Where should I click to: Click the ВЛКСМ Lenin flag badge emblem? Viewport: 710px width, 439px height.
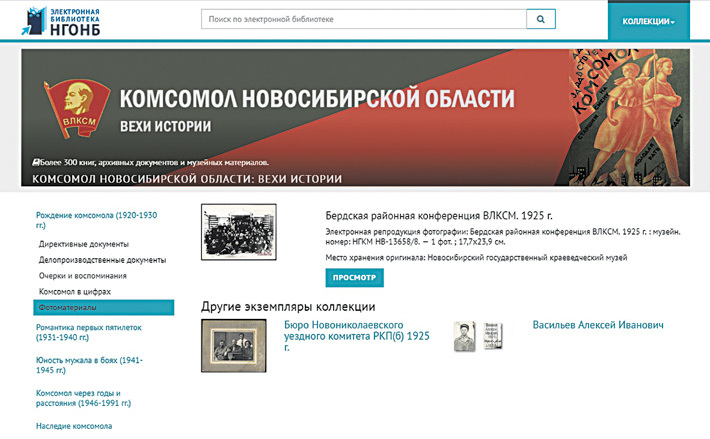tap(77, 108)
